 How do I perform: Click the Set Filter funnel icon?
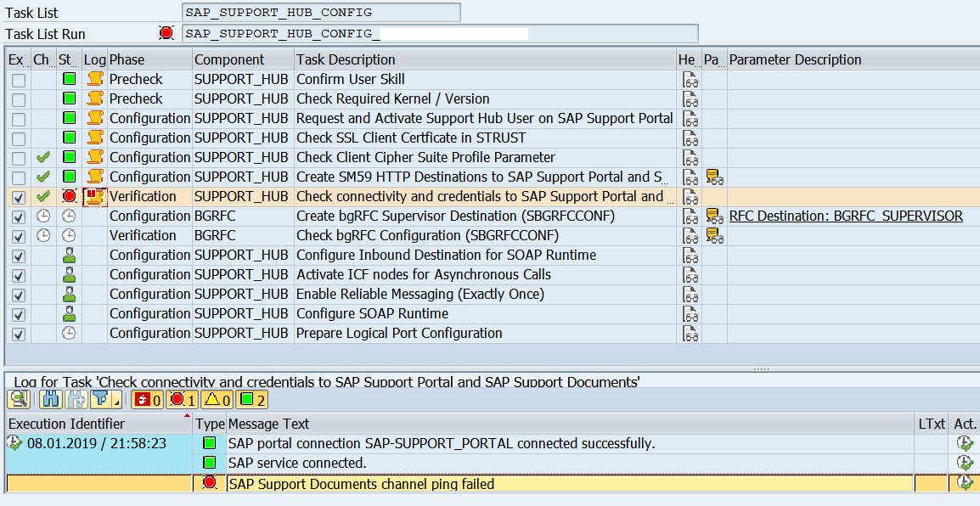(100, 400)
